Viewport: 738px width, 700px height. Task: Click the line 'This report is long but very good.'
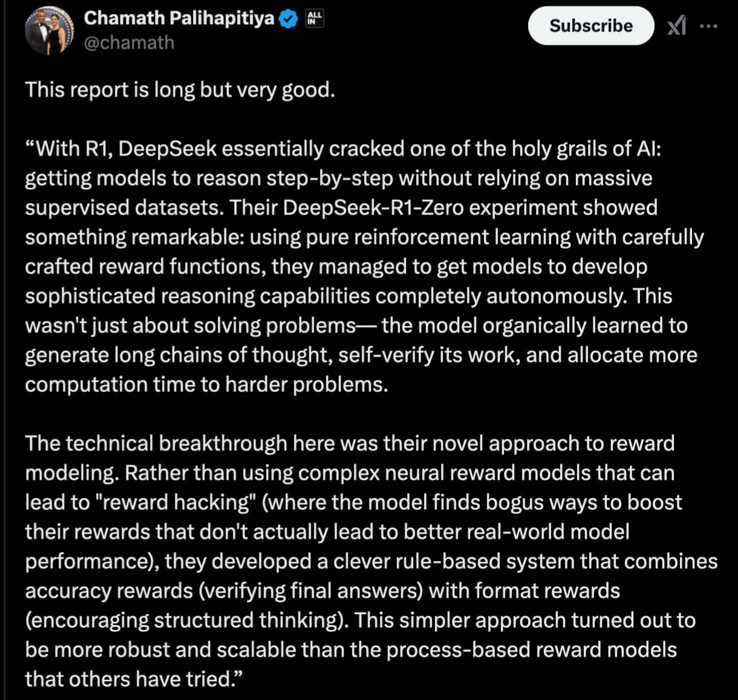coord(180,90)
